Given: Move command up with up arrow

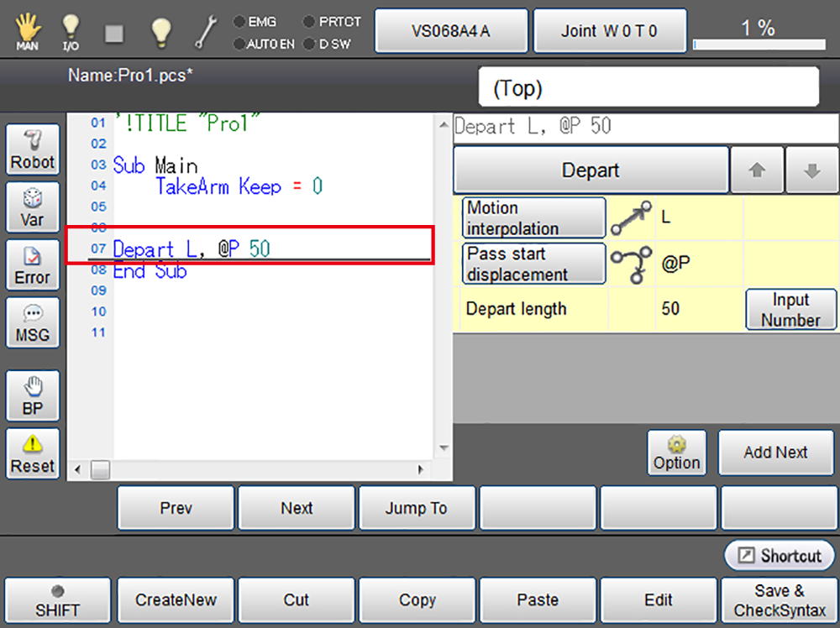Looking at the screenshot, I should [x=757, y=170].
